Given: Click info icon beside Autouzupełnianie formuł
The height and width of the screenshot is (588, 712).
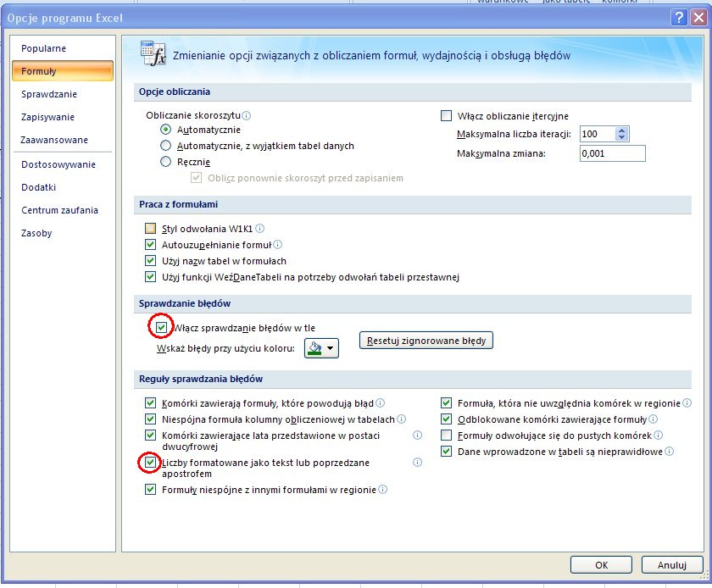Looking at the screenshot, I should pos(278,245).
